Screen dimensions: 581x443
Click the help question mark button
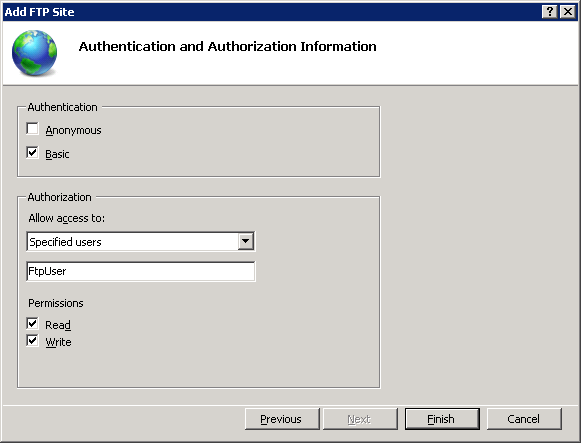550,12
